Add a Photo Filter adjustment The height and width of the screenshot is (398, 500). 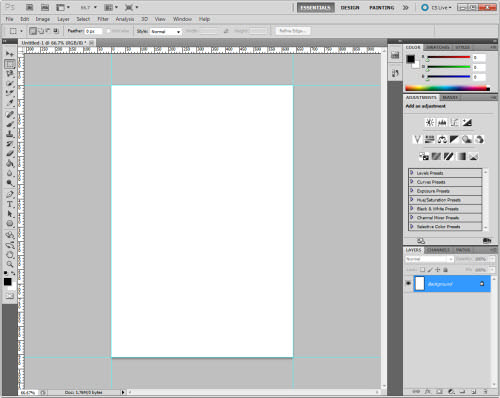tap(467, 139)
